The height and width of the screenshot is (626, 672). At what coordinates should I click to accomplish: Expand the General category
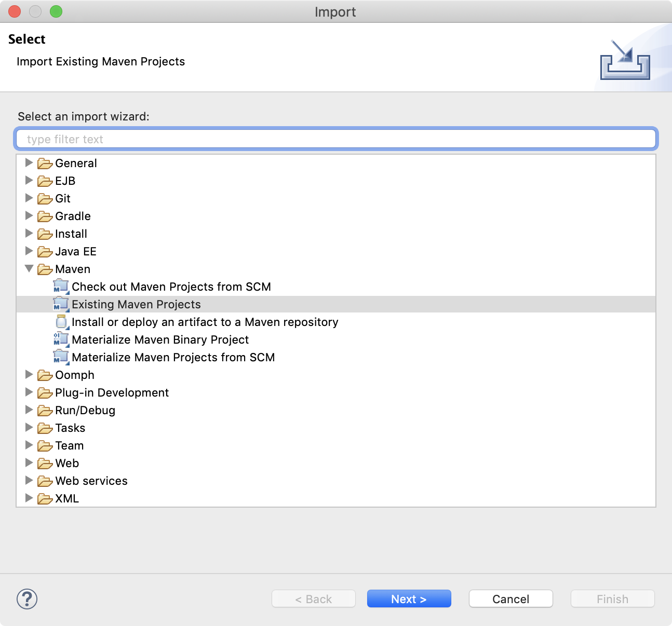(29, 163)
